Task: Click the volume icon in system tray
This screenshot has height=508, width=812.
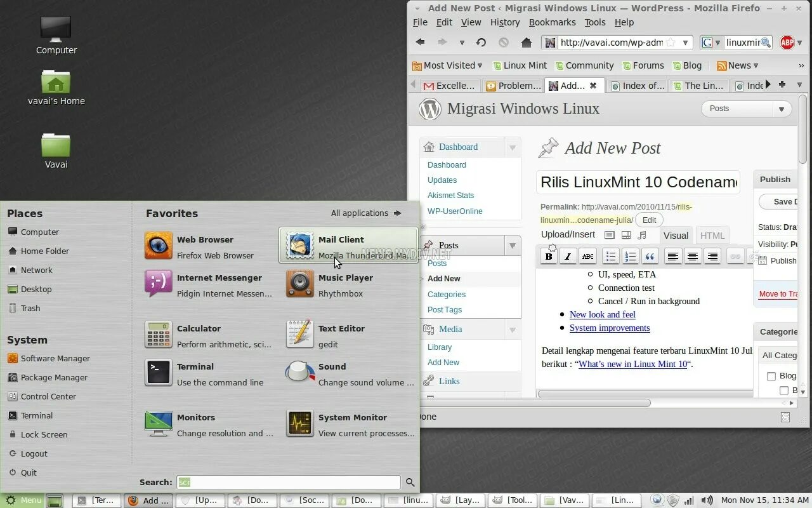Action: click(706, 500)
